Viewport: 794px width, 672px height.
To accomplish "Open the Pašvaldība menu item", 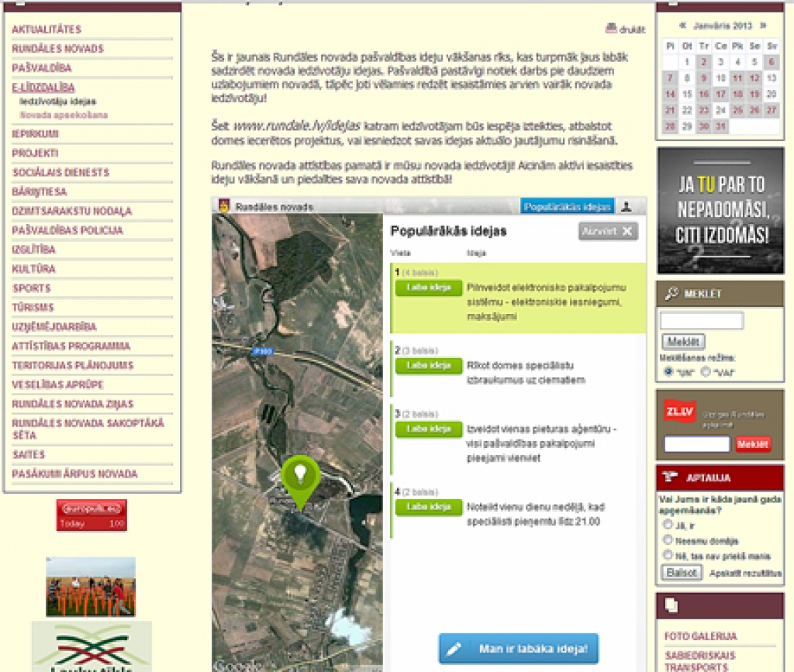I will (x=41, y=68).
